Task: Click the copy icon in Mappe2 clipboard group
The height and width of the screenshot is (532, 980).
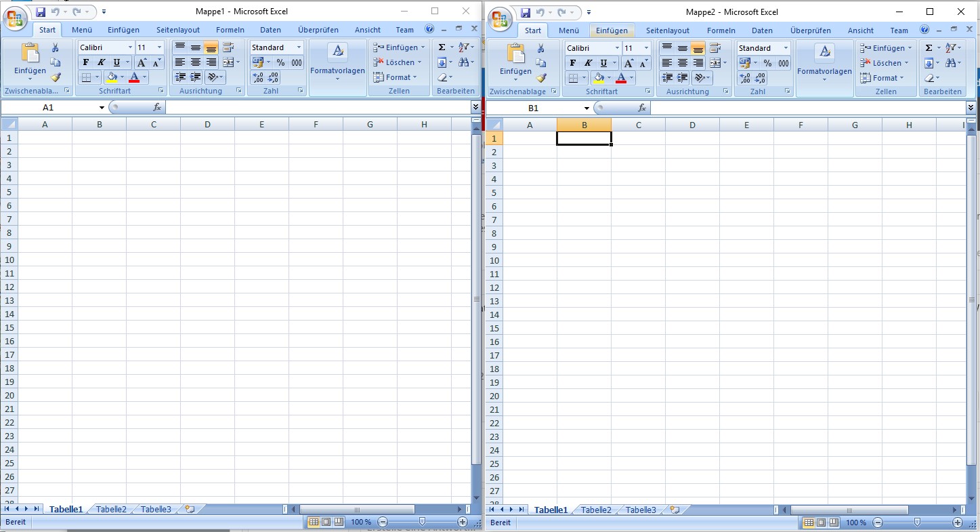Action: (x=541, y=64)
